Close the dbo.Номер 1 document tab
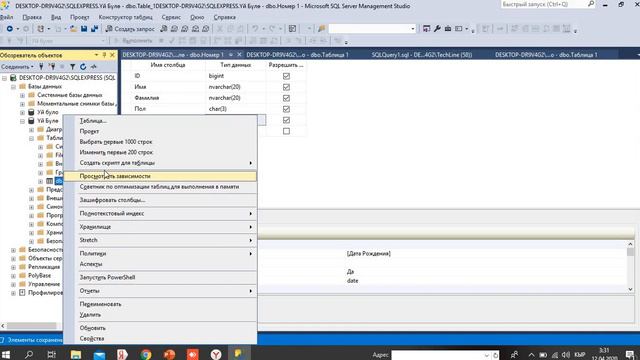This screenshot has height=360, width=640. tap(239, 55)
